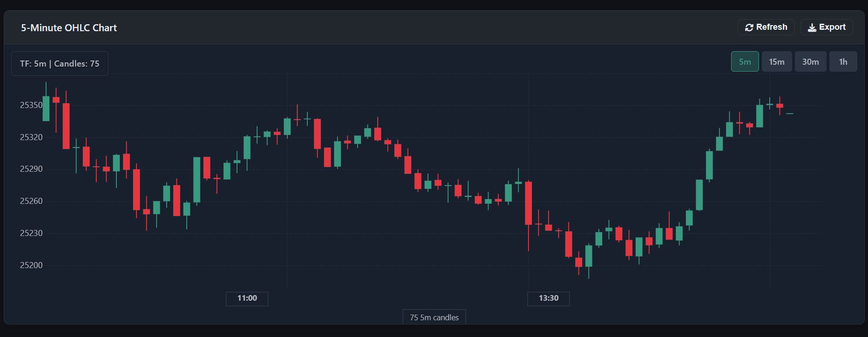Click the 13:30 time axis label
The height and width of the screenshot is (337, 868).
point(548,299)
